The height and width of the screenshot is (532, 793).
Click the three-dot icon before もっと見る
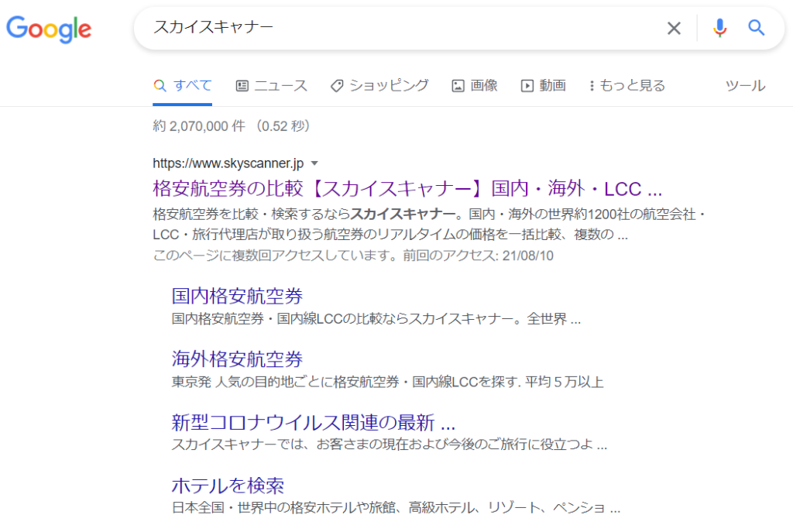point(592,86)
